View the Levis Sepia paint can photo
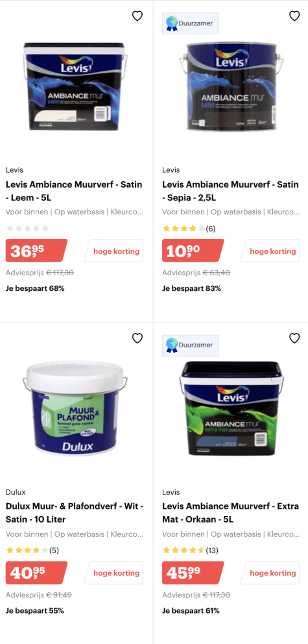Image resolution: width=308 pixels, height=644 pixels. point(231,86)
